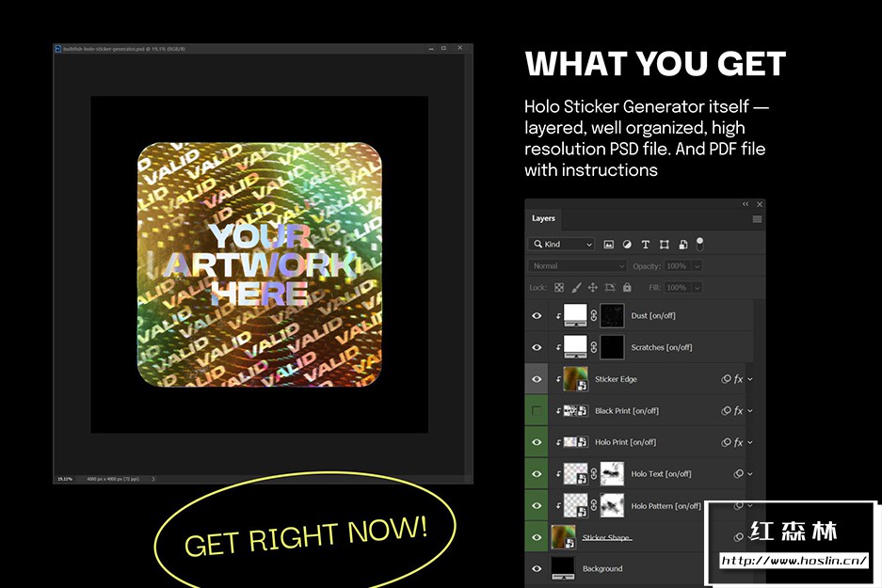Image resolution: width=882 pixels, height=588 pixels.
Task: Click Lock all padlock icon
Action: pyautogui.click(x=627, y=288)
